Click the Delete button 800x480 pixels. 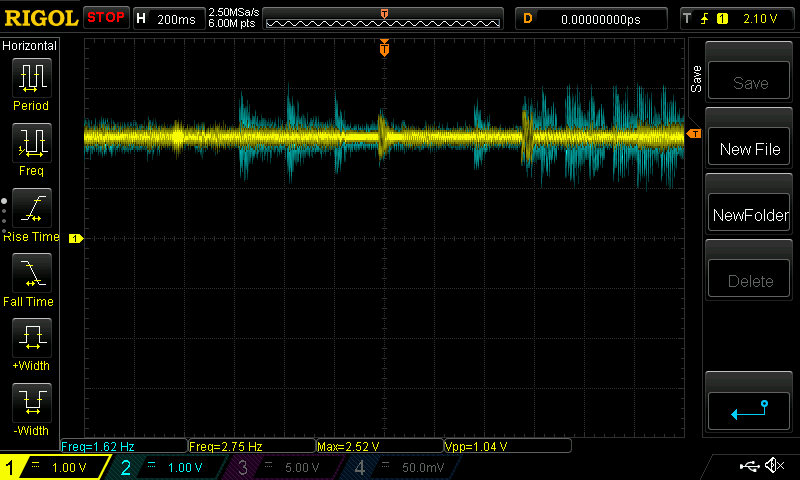pyautogui.click(x=748, y=280)
